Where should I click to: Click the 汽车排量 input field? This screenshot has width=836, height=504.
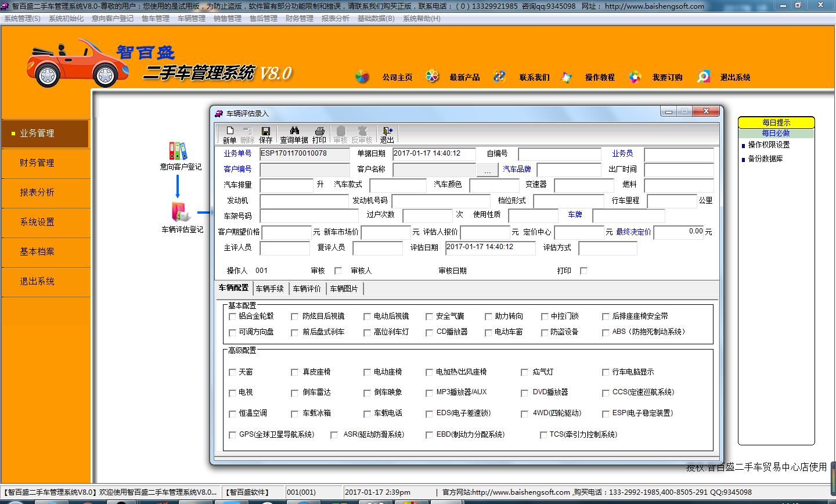(x=287, y=185)
